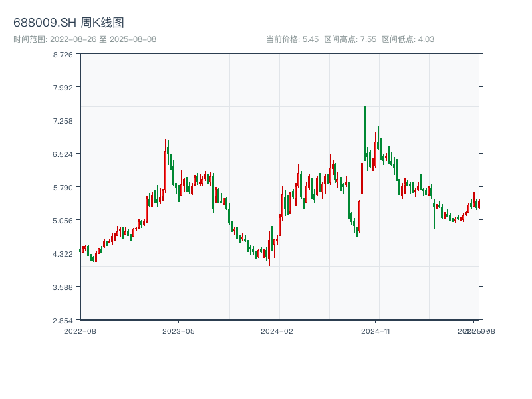Image resolution: width=532 pixels, height=399 pixels.
Task: Click the tallest green candle at the 7.55 high
Action: pos(364,133)
